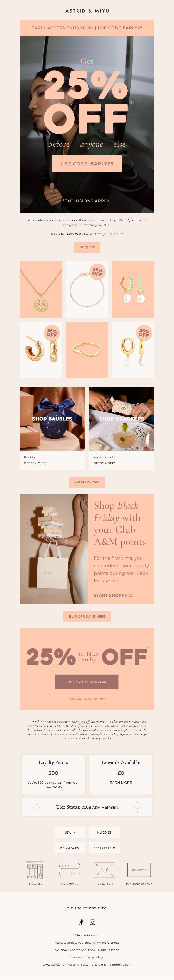Open the wavy gold ring product
Screen dimensions: 174x980
tap(87, 350)
